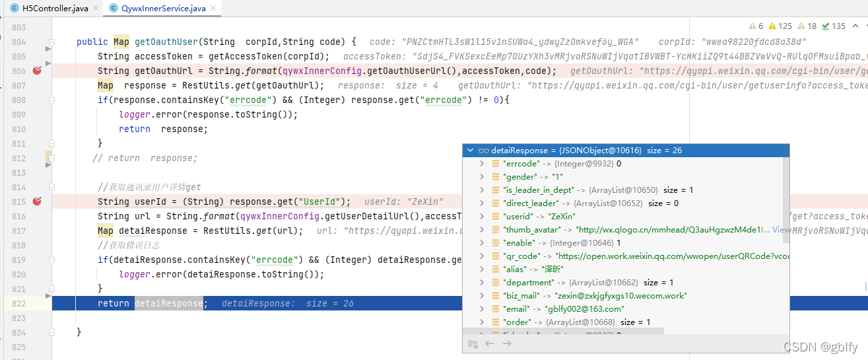868x360 pixels.
Task: Open the View link for thumb_avatar value
Action: [781, 230]
